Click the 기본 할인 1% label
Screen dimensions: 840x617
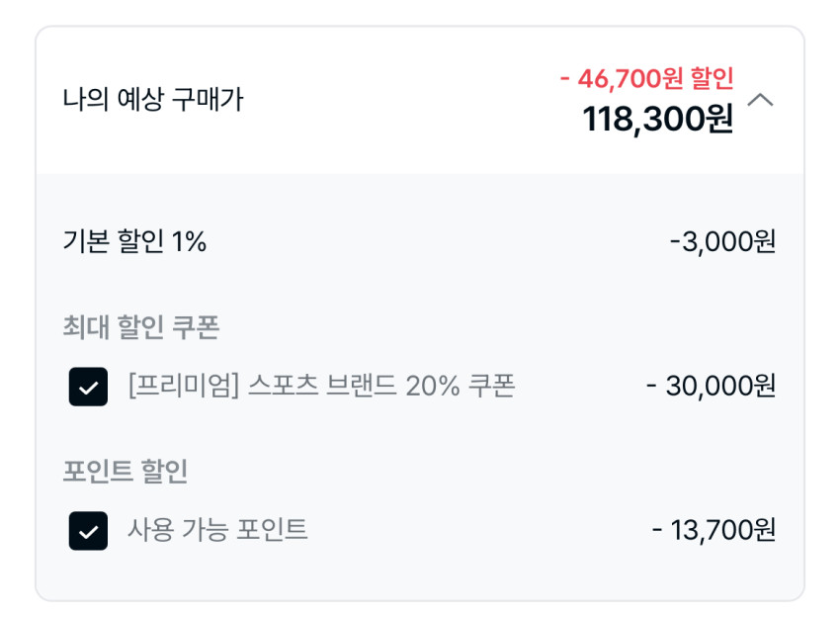134,241
